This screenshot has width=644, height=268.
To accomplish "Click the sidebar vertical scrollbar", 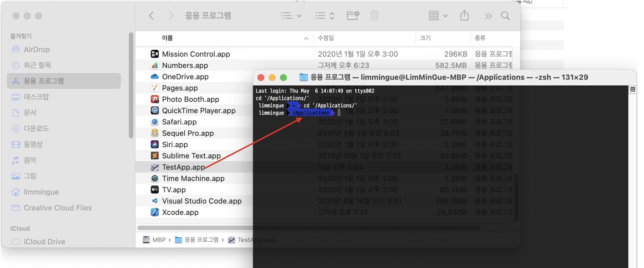I will (x=131, y=85).
